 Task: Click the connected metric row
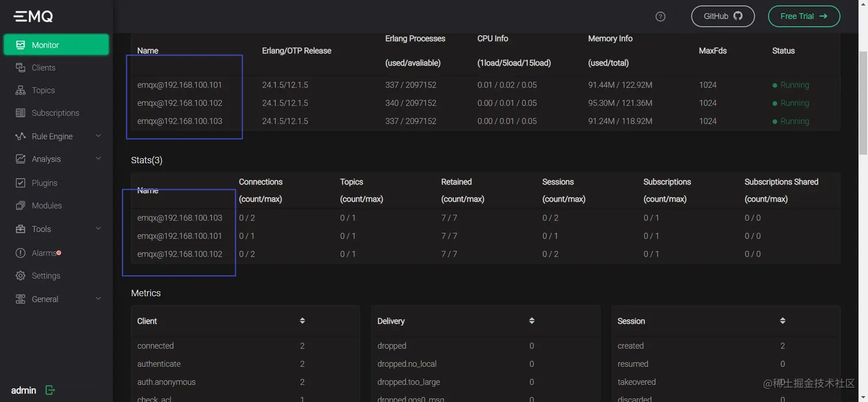(245, 346)
